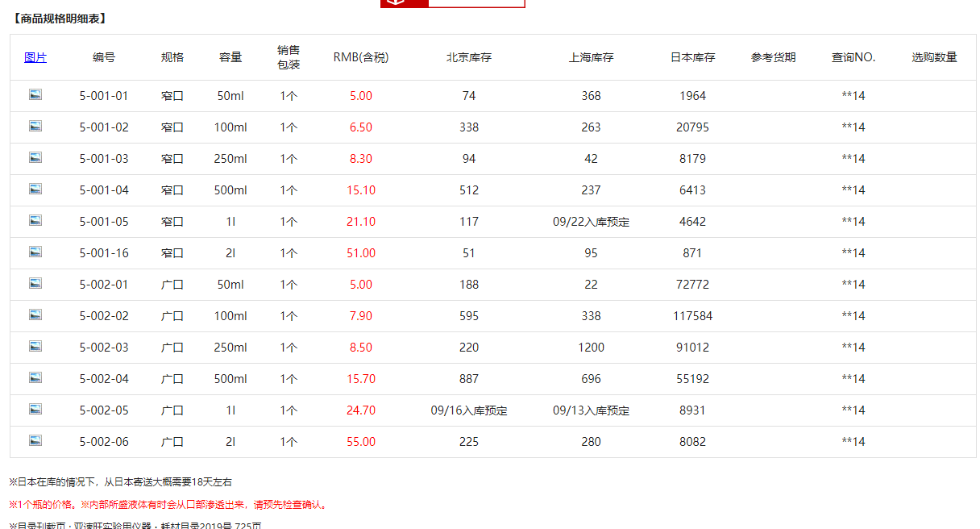Click the picture icon in row 5-001-02

pyautogui.click(x=35, y=126)
